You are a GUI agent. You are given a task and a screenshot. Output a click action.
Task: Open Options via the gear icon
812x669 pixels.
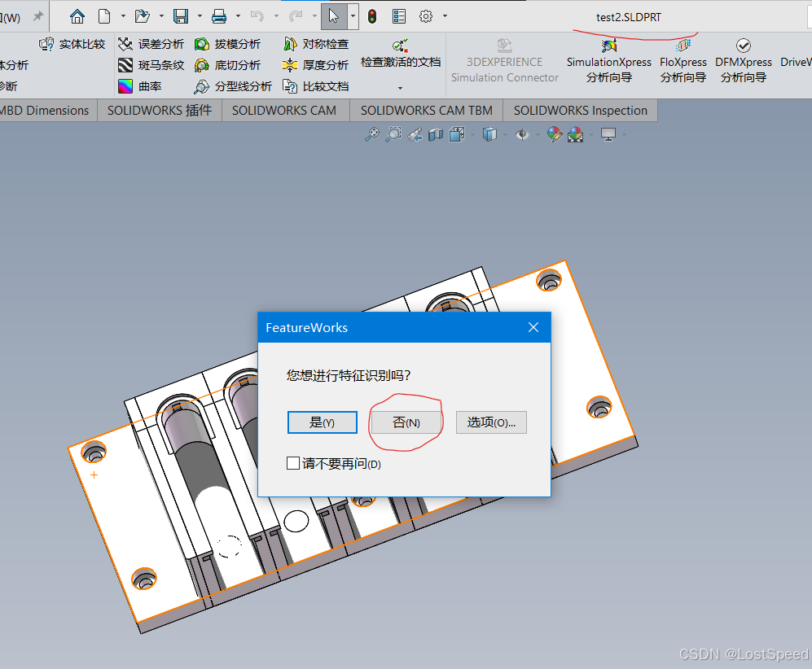coord(426,16)
